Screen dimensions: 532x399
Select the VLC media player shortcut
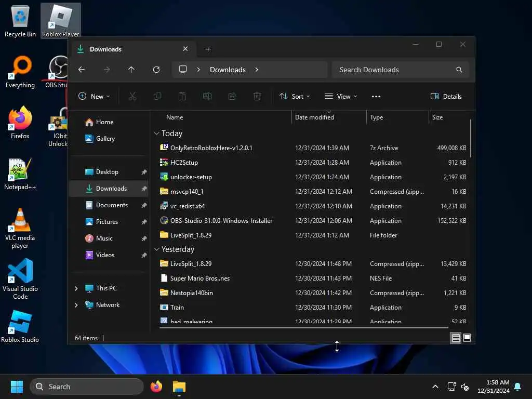[x=20, y=229]
